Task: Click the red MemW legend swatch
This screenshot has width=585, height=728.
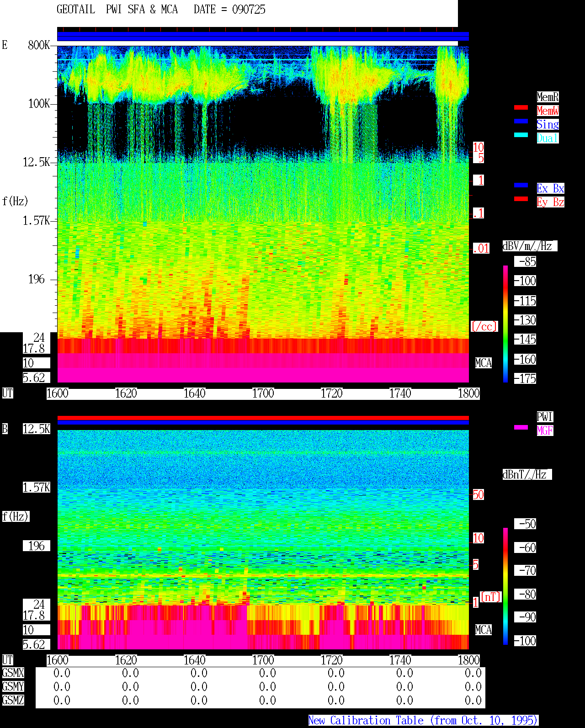Action: [521, 107]
